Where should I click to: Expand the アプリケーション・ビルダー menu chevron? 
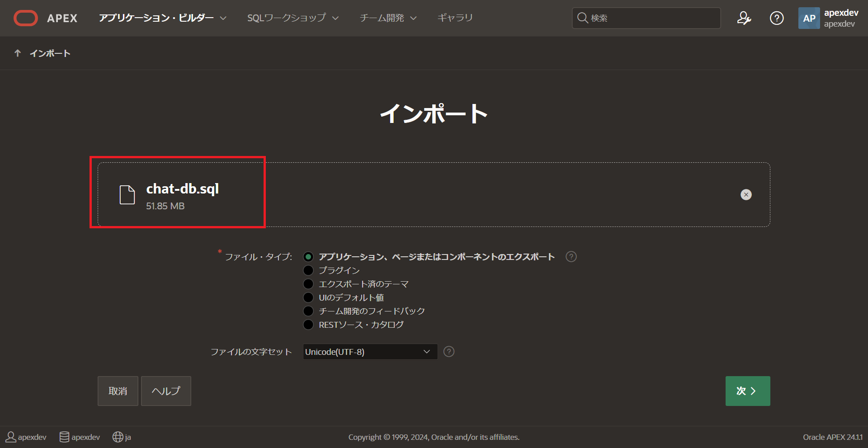223,18
